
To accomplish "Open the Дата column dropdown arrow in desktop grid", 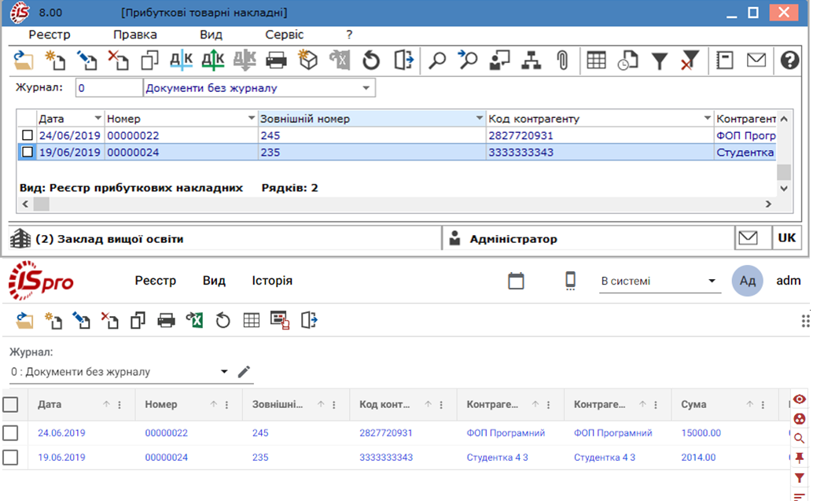I will click(x=97, y=118).
